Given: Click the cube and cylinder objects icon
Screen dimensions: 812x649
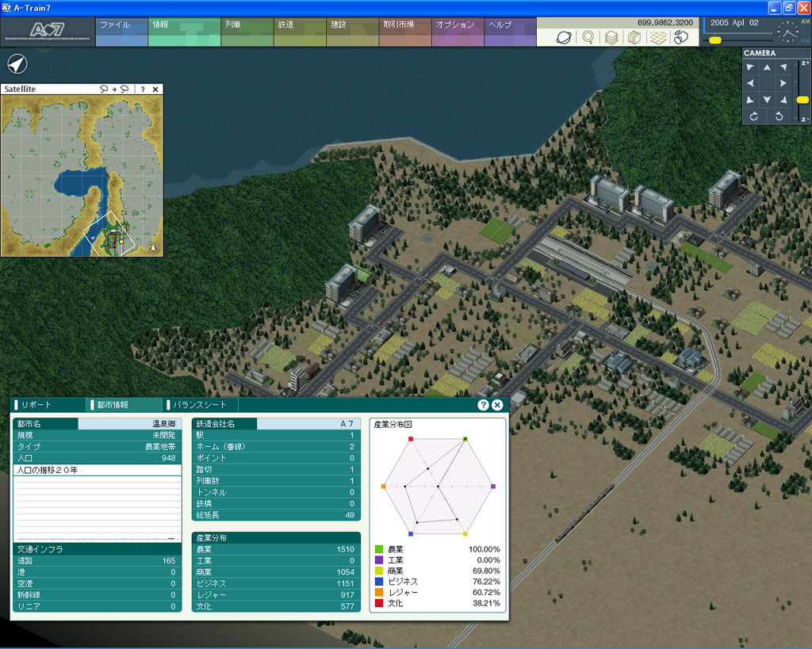Looking at the screenshot, I should pyautogui.click(x=681, y=37).
